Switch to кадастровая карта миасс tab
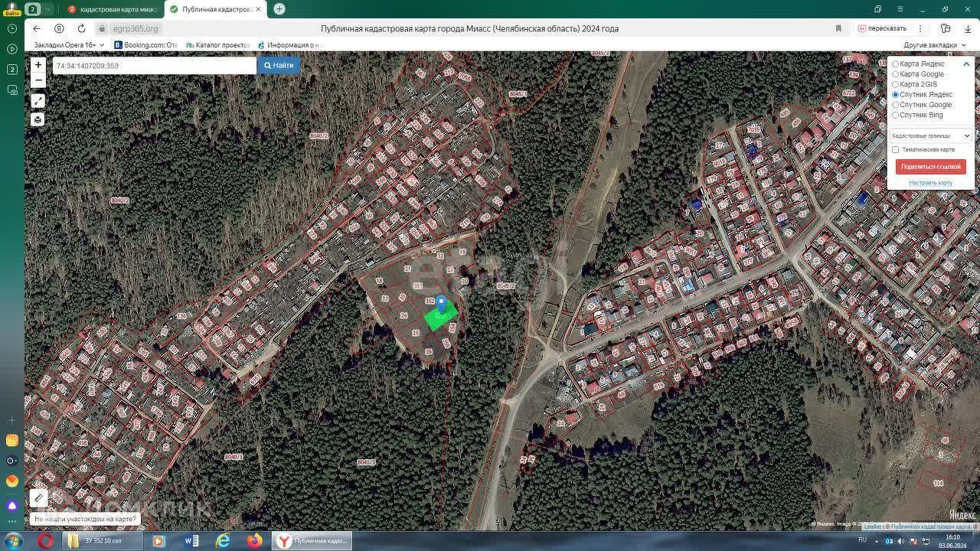The height and width of the screenshot is (551, 980). point(112,9)
